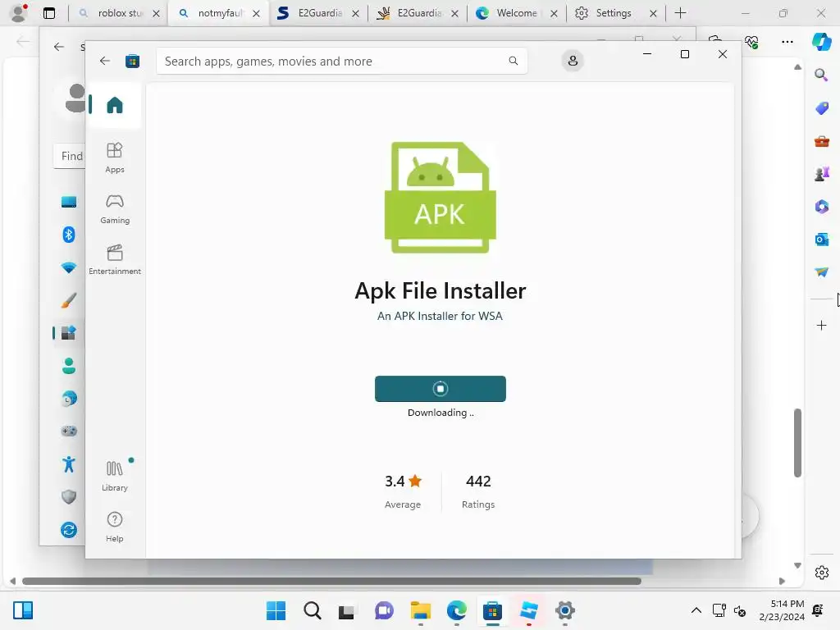840x630 pixels.
Task: Click the vertical page scrollbar thumb
Action: 797,442
